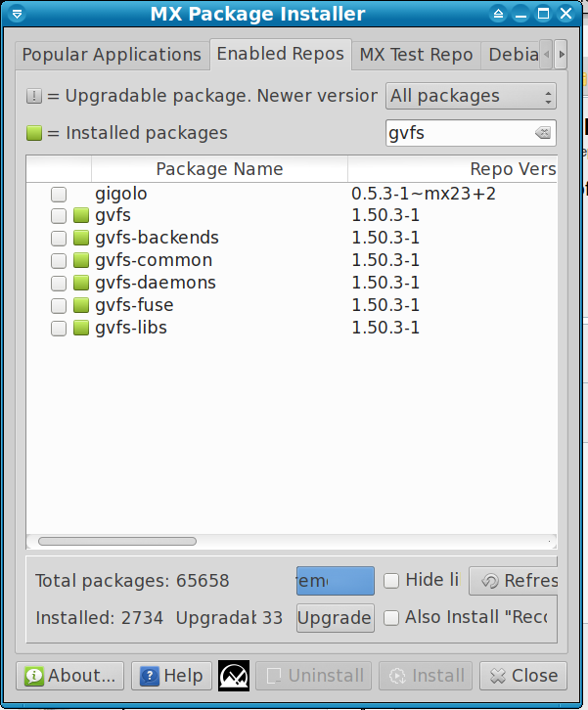Click the MX Linux logo icon
588x710 pixels.
[234, 676]
